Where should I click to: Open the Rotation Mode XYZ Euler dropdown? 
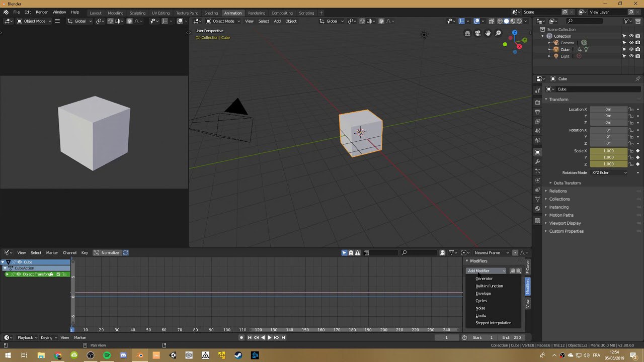coord(609,173)
